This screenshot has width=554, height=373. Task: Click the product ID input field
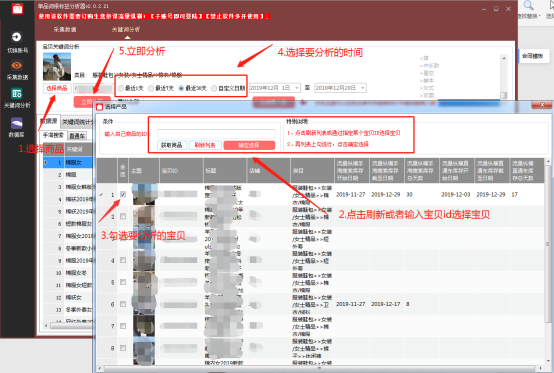(x=216, y=134)
